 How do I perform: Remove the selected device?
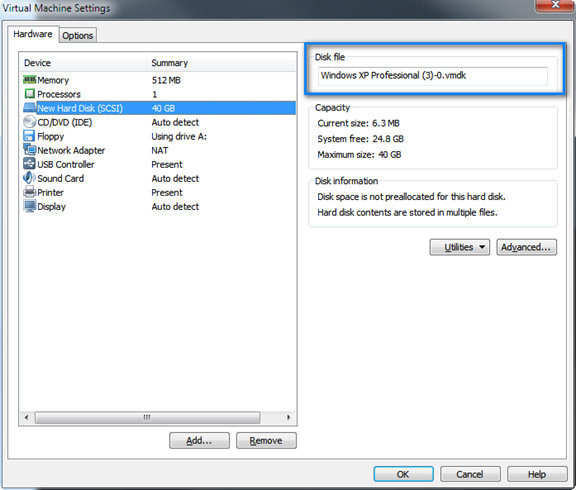click(x=266, y=440)
